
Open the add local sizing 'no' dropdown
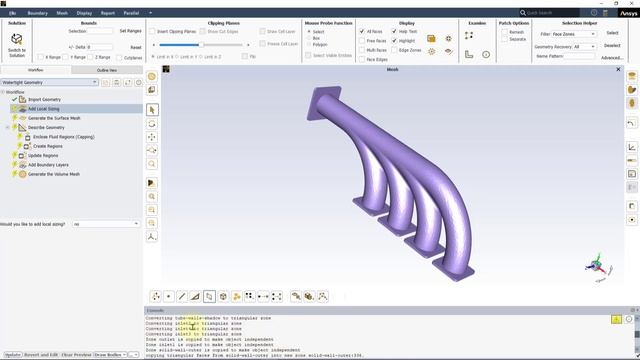click(x=106, y=224)
